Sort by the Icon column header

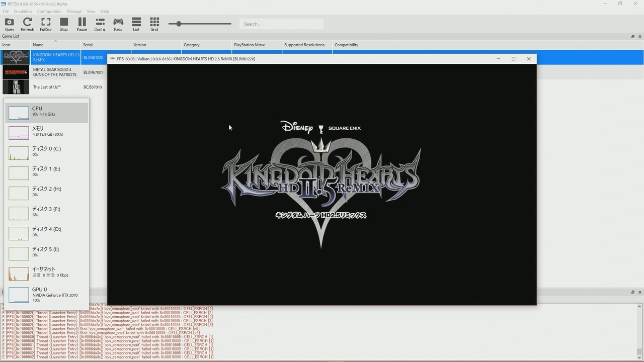(x=15, y=45)
